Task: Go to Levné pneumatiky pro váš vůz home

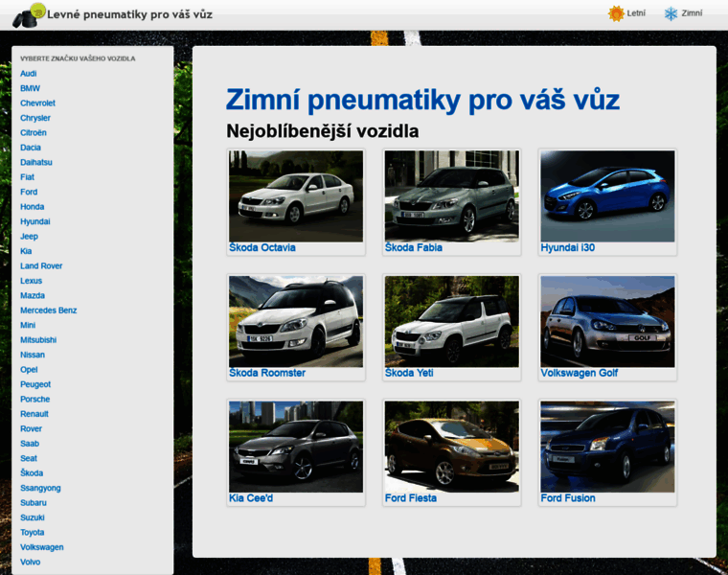Action: click(129, 14)
